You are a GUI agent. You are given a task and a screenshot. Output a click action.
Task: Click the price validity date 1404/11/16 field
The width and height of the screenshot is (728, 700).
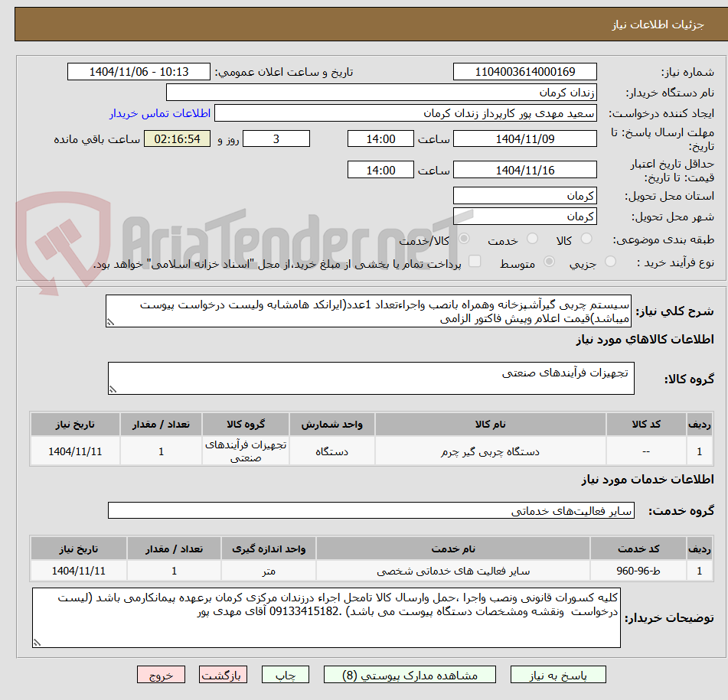tap(524, 170)
